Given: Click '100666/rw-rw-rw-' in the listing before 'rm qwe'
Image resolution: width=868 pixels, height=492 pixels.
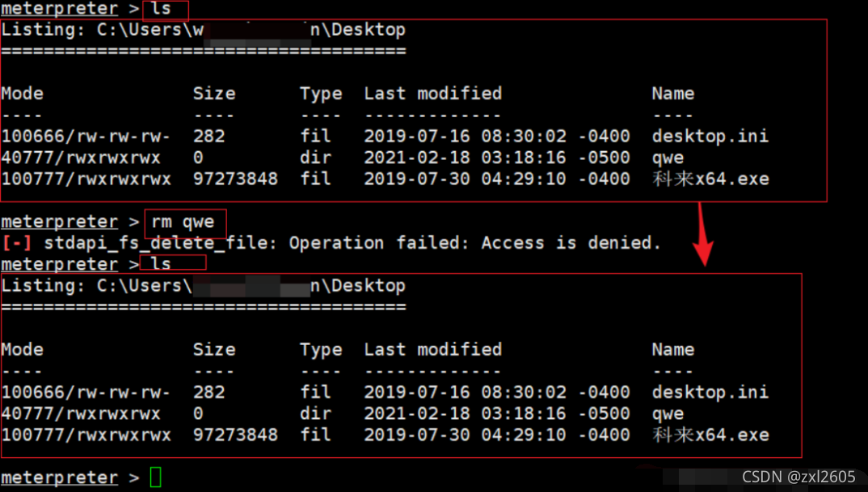Looking at the screenshot, I should [x=86, y=137].
